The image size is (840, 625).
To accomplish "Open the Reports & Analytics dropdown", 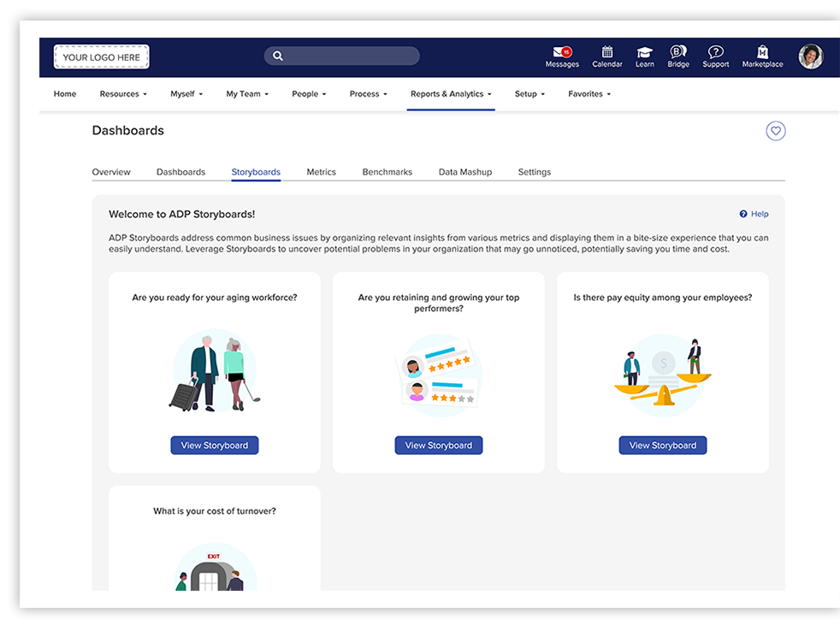I will pos(450,94).
